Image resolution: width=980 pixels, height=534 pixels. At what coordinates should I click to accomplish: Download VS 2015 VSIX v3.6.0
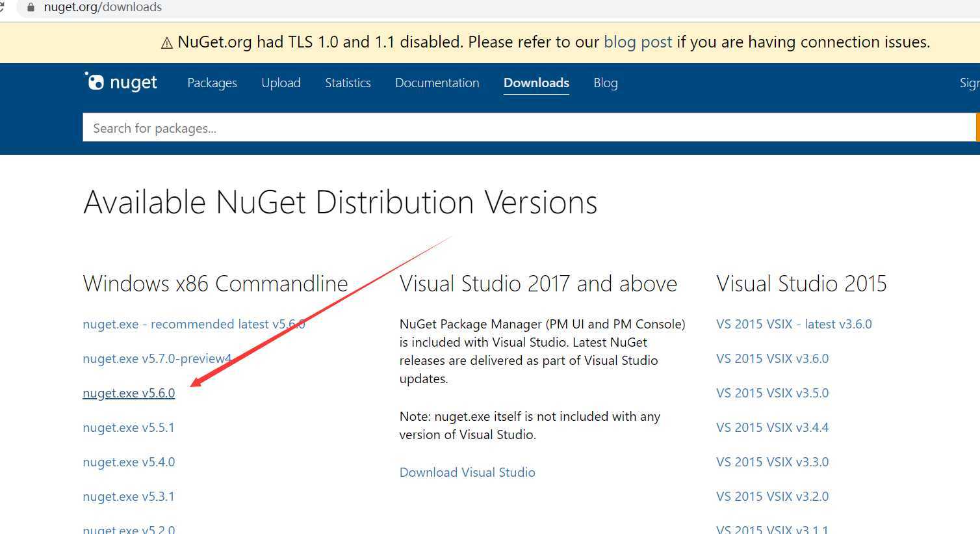click(x=772, y=358)
